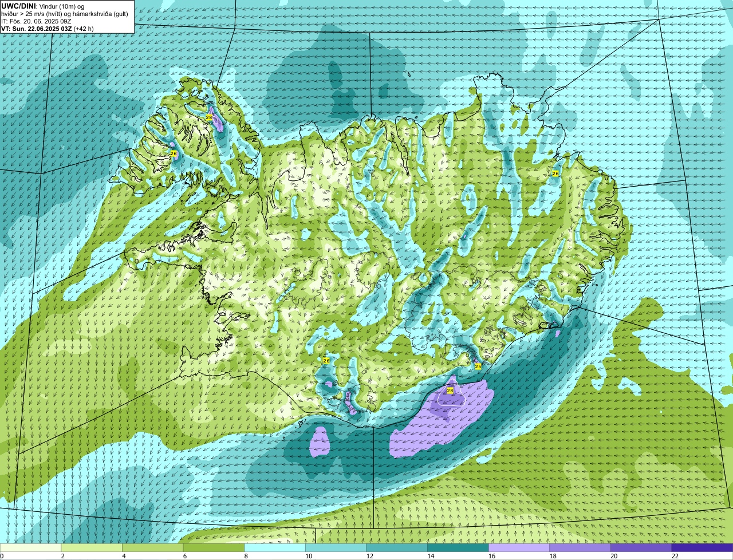The image size is (733, 560).
Task: Select the 2–4 m/s light yellow-green legend swatch
Action: pos(92,547)
